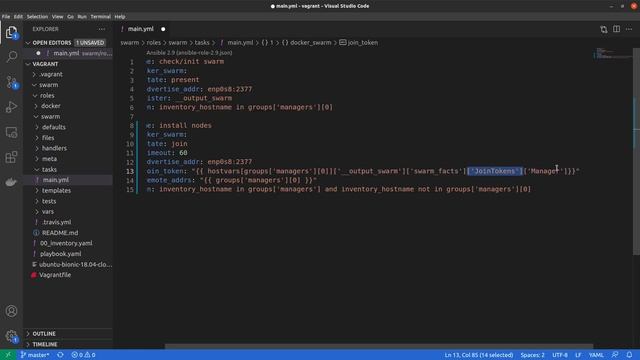This screenshot has height=360, width=640.
Task: Open the Manage gear icon
Action: coord(11,336)
